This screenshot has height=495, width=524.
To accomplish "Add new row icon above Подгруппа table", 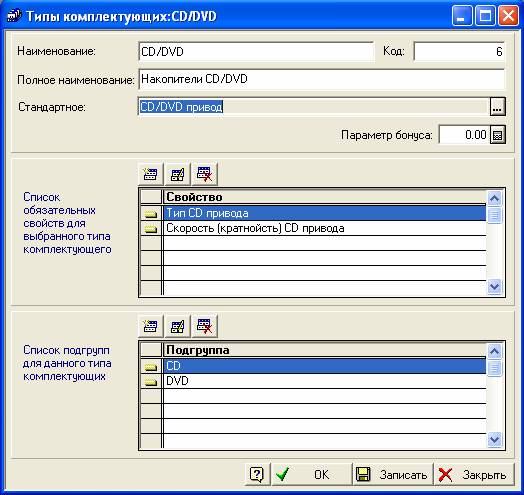I will (150, 326).
